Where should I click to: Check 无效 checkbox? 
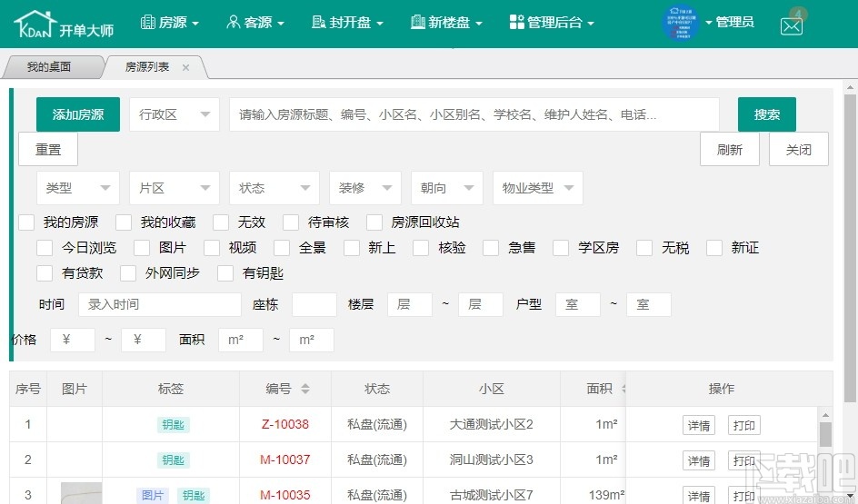click(x=221, y=222)
